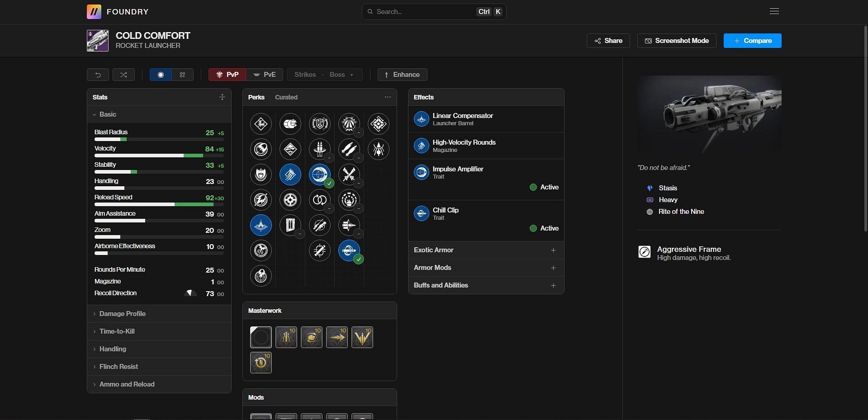The width and height of the screenshot is (868, 420).
Task: Click the Foundry logo icon
Action: tap(94, 12)
